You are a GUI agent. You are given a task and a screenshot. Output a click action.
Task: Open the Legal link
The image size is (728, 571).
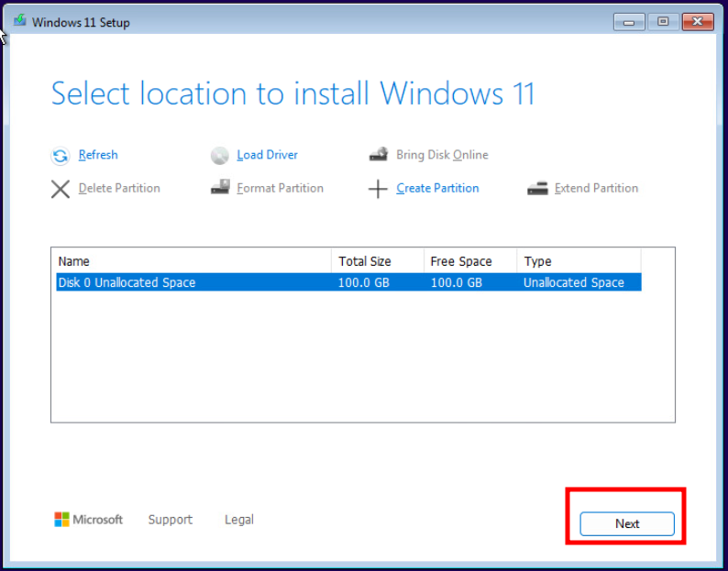(x=239, y=520)
